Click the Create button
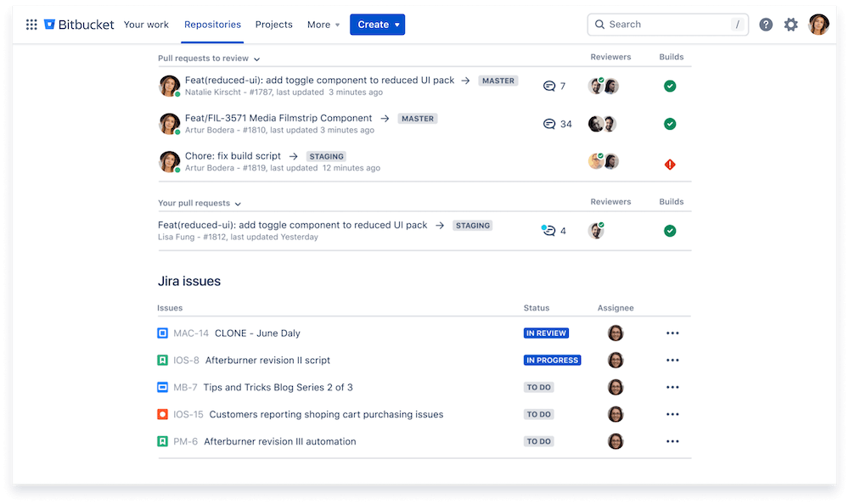Viewport: 849px width, 504px height. (x=377, y=25)
